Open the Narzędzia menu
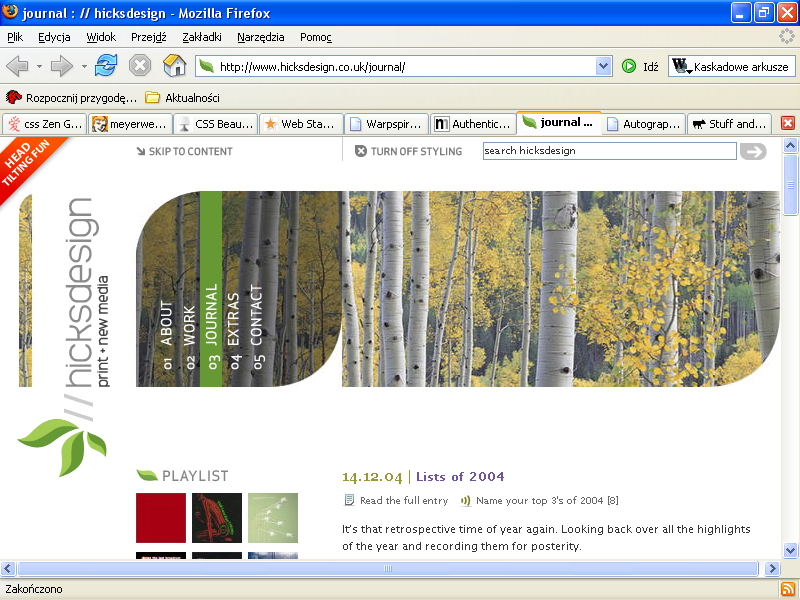800x600 pixels. 261,37
